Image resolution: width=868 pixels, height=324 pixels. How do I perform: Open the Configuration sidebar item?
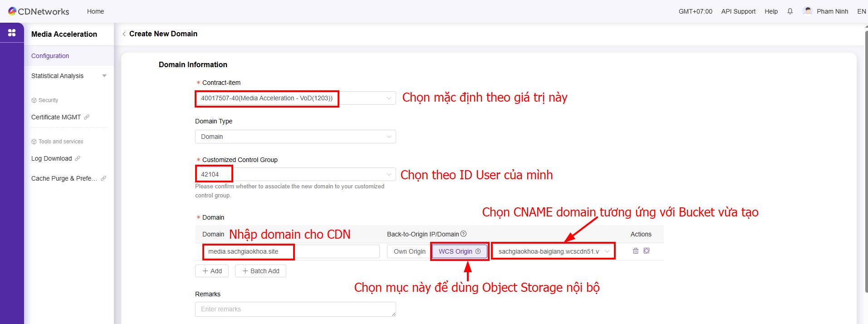(50, 56)
